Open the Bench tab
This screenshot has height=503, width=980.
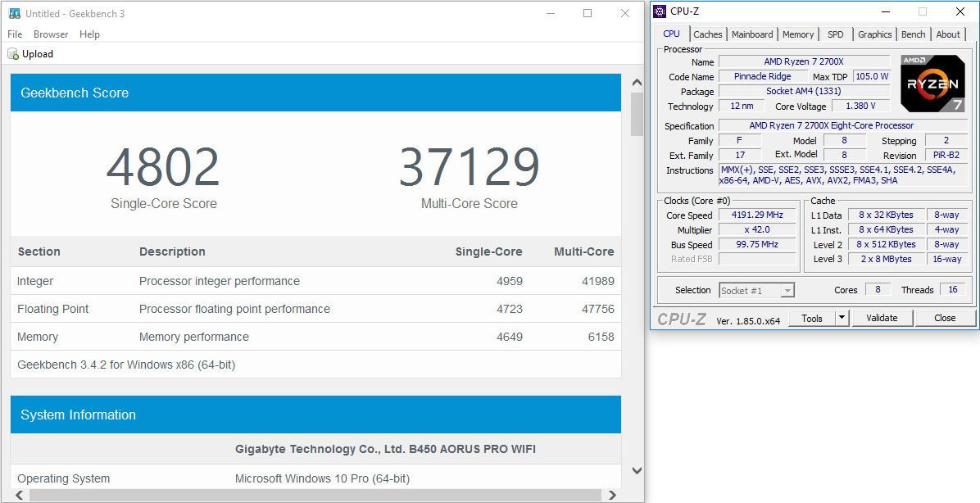click(913, 34)
